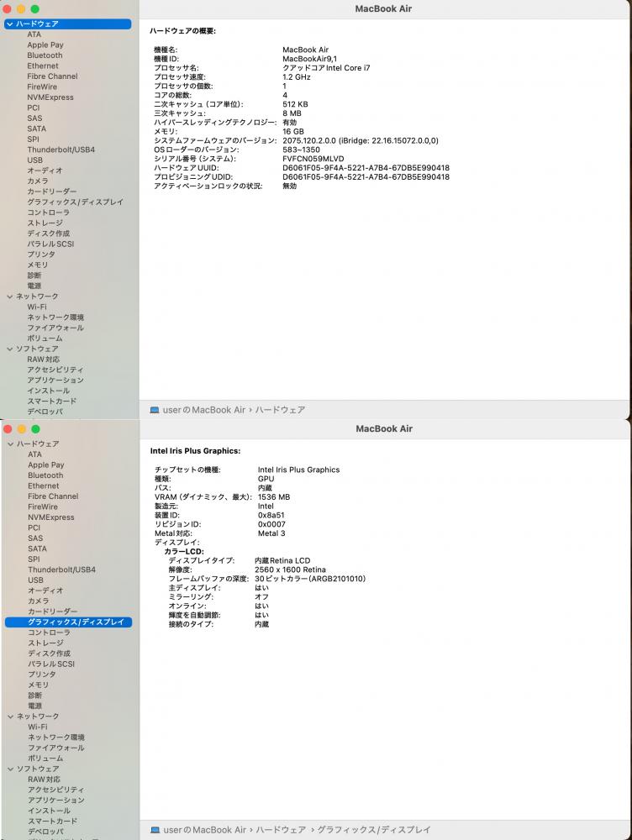Click 装置ID value 0x8a51
This screenshot has width=632, height=840.
(x=271, y=516)
